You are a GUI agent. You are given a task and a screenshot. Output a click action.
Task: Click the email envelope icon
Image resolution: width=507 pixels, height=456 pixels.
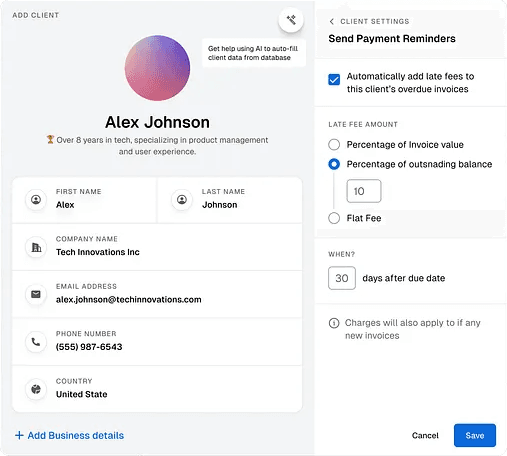(36, 294)
